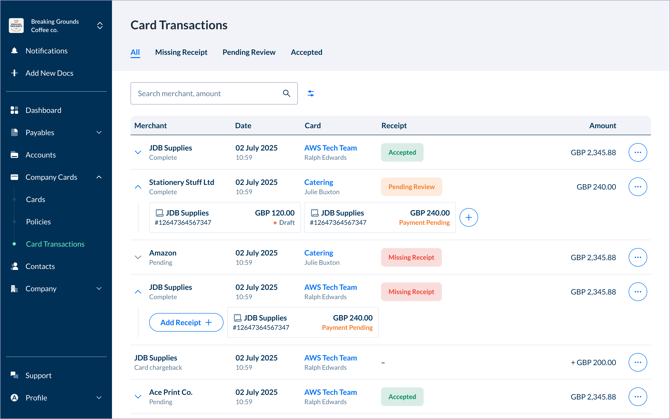This screenshot has width=670, height=419.
Task: Expand the Company submenu chevron
Action: [99, 289]
